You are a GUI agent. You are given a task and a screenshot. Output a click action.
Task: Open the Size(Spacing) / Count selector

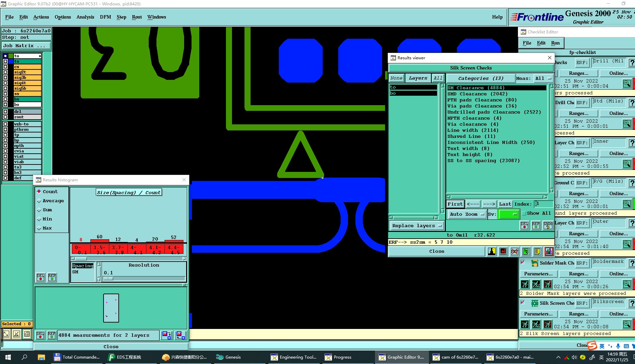(x=128, y=192)
